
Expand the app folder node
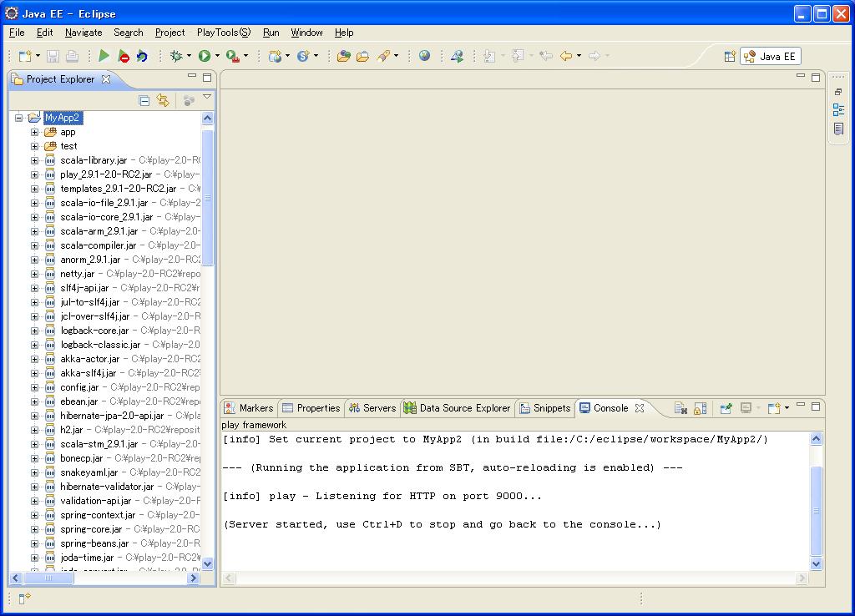(x=34, y=132)
